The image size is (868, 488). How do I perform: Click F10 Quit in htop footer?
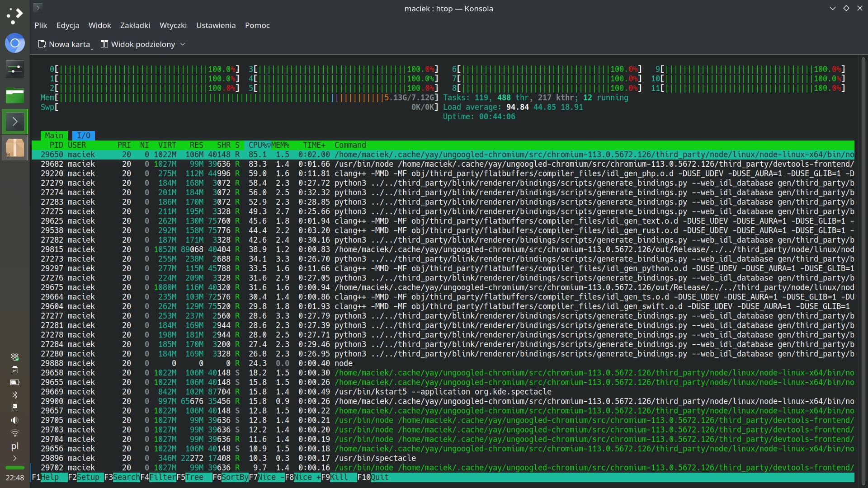click(x=373, y=477)
